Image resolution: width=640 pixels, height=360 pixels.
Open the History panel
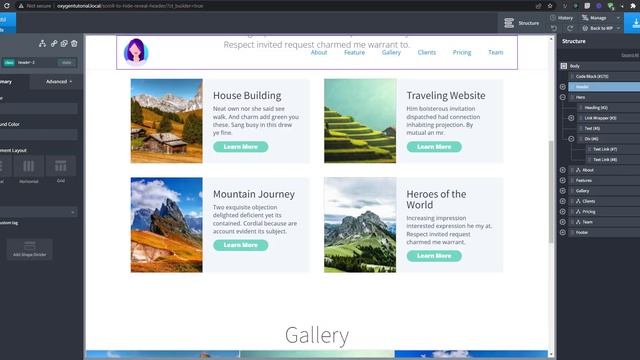(x=562, y=18)
